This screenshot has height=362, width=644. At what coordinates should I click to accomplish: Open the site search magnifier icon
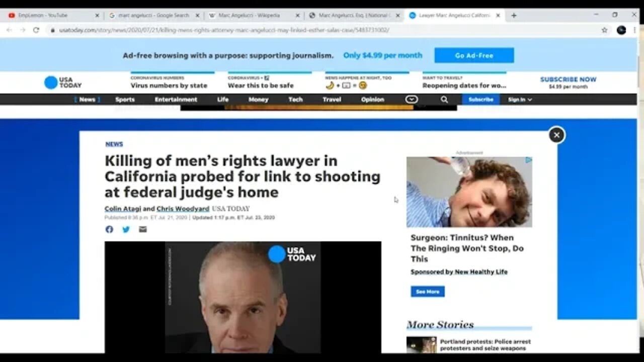point(444,100)
